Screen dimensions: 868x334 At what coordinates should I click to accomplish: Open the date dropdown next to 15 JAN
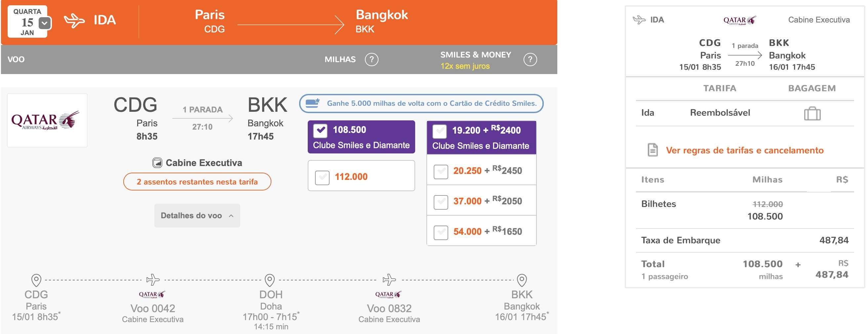click(x=45, y=23)
